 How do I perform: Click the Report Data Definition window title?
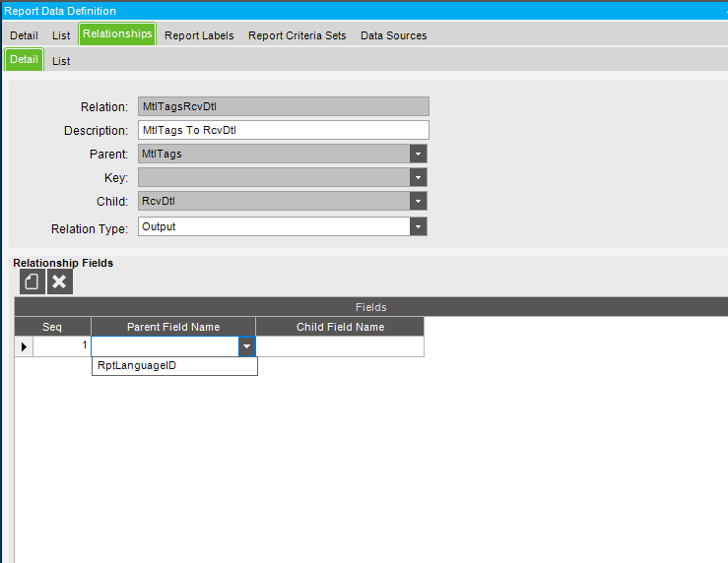60,11
